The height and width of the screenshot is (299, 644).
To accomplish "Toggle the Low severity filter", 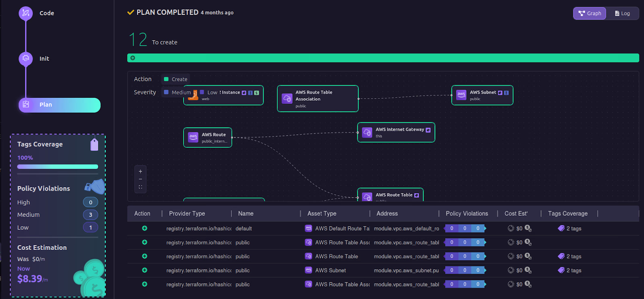I will tap(208, 92).
